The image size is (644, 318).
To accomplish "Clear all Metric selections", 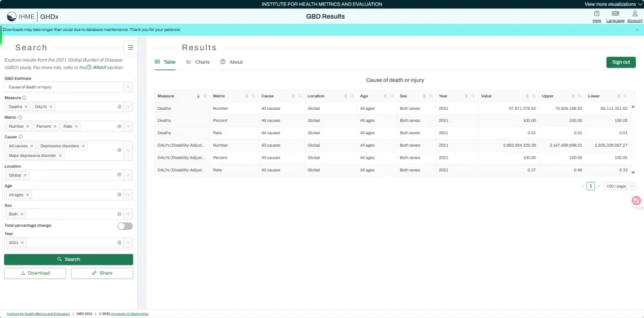I will [119, 126].
